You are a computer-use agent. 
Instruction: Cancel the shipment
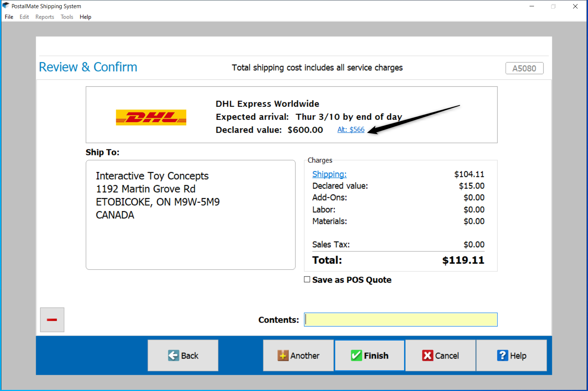[440, 355]
